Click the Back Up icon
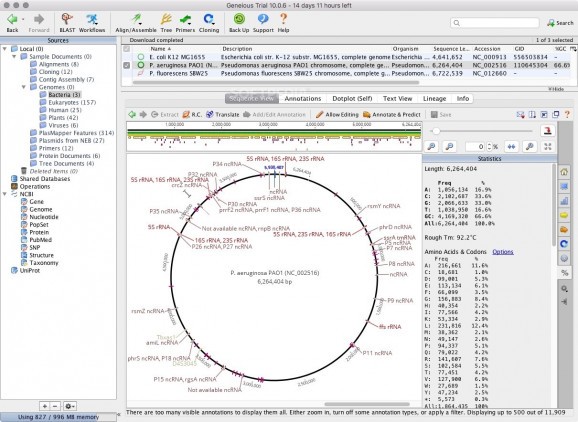Screen dimensions: 578x422 tap(239, 23)
